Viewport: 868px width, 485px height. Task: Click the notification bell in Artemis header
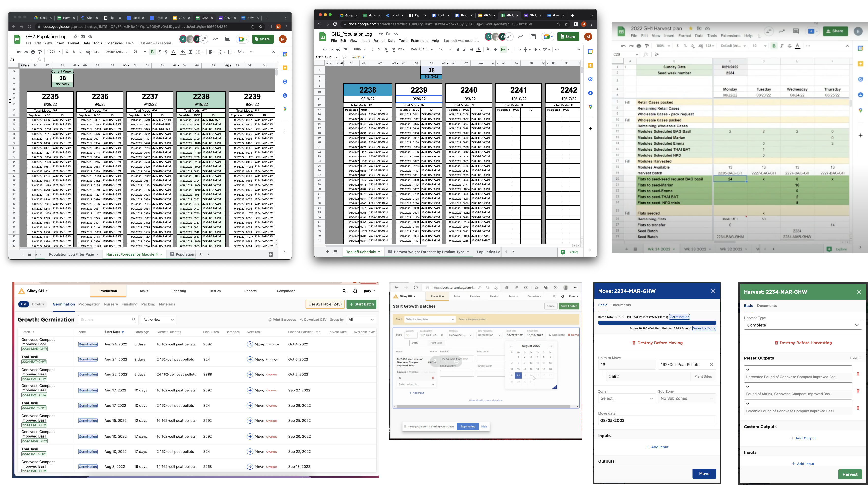(355, 291)
